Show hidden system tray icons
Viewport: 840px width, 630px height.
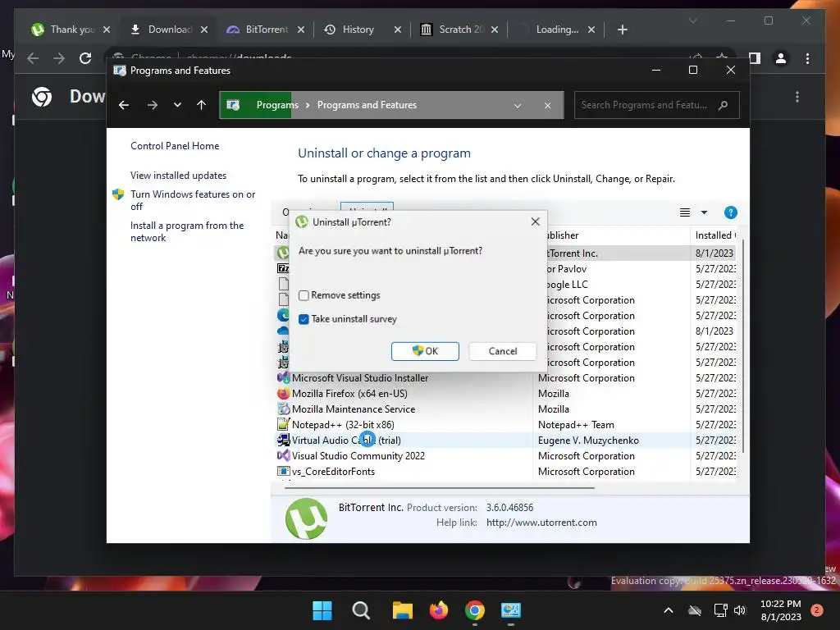(669, 610)
